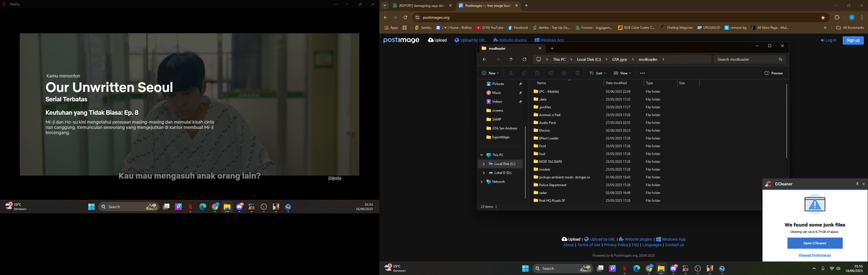The height and width of the screenshot is (275, 868).
Task: Open the Facebook bookmark
Action: point(517,28)
